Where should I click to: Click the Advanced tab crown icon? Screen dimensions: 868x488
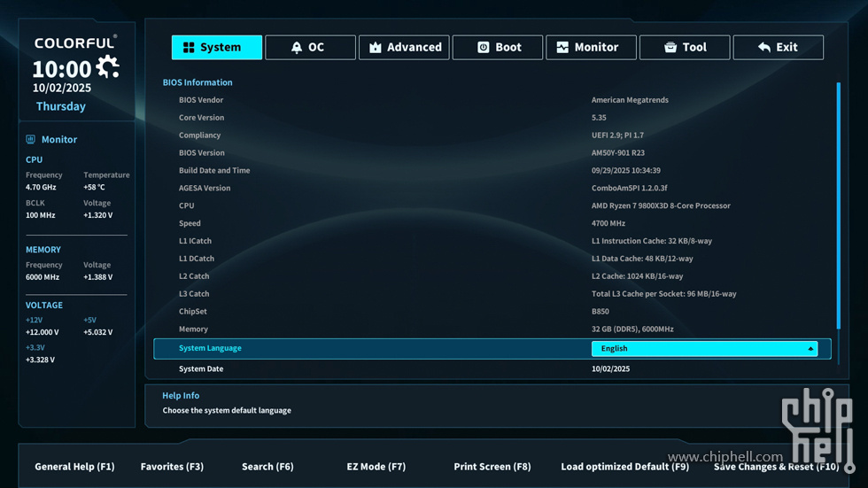[376, 48]
